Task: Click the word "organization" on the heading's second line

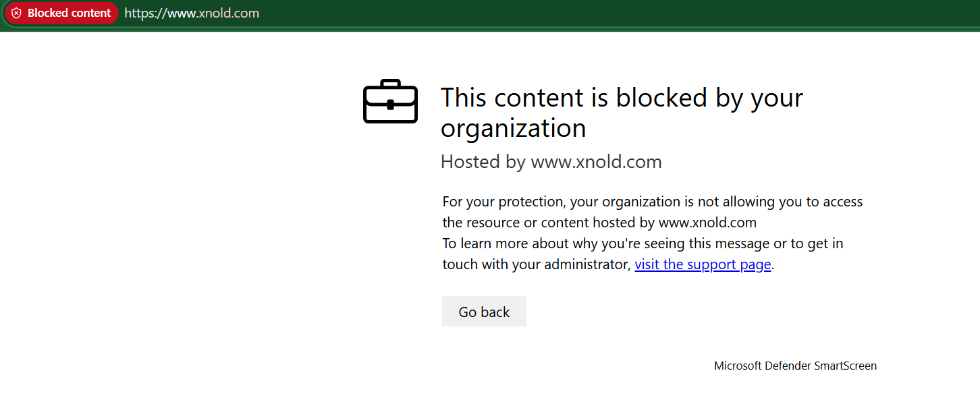Action: pos(513,128)
